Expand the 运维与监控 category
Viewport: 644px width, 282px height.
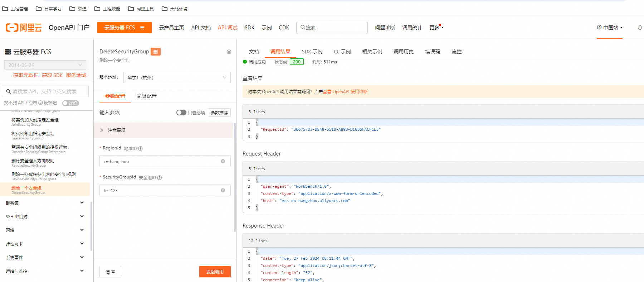pos(45,271)
